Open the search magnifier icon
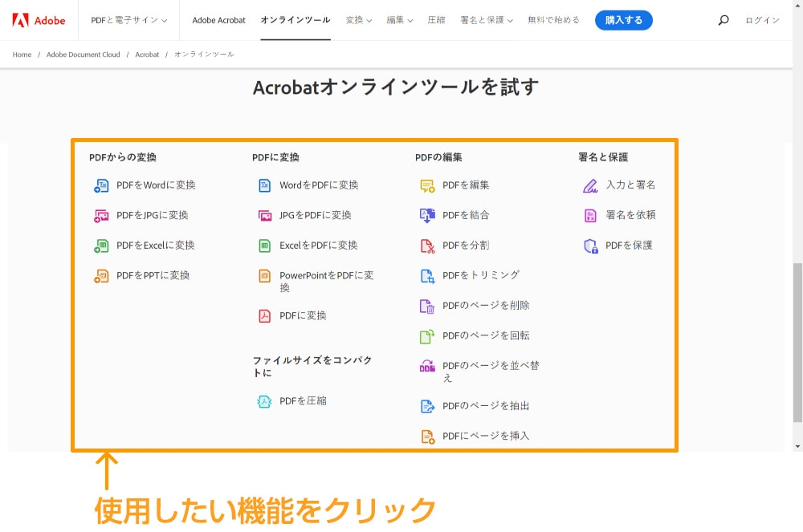The height and width of the screenshot is (532, 803). click(x=724, y=20)
